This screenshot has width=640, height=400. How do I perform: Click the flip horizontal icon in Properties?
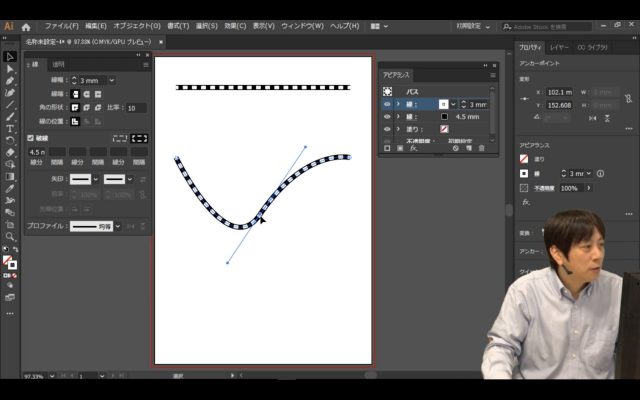click(x=593, y=118)
